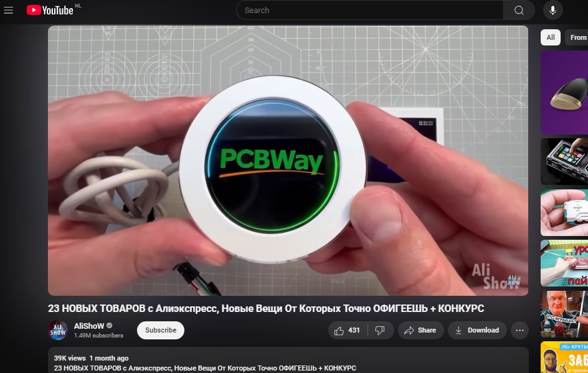Click the AliShow watermark on the video
Viewport: 588px width, 373px height.
pos(496,276)
